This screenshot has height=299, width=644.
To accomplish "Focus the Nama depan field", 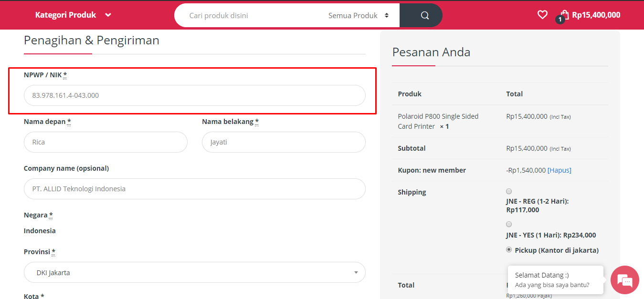I will [106, 142].
